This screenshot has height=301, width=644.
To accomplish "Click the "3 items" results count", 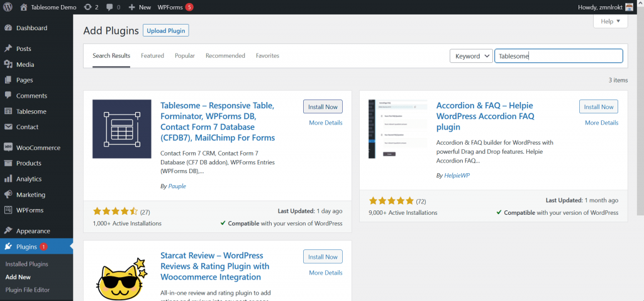I will 618,80.
